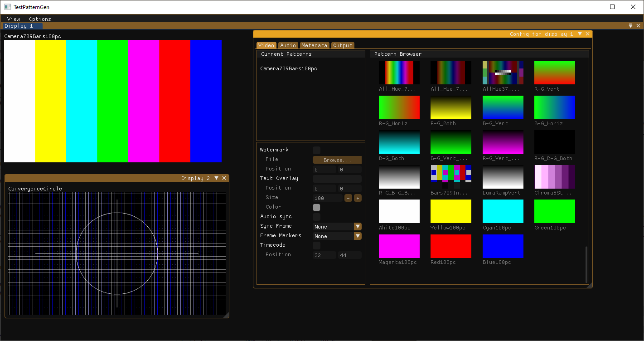
Task: Pick the Chroma5St... purple steps thumbnail
Action: click(555, 177)
